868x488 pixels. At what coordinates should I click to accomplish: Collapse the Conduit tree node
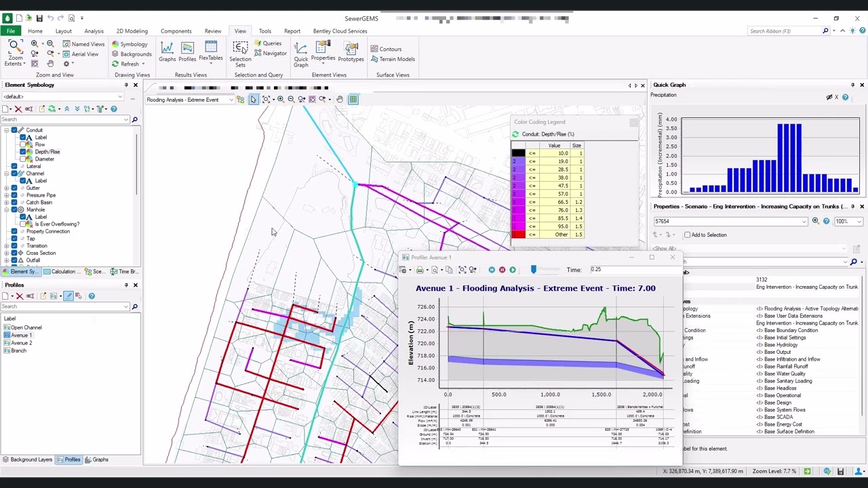point(6,130)
